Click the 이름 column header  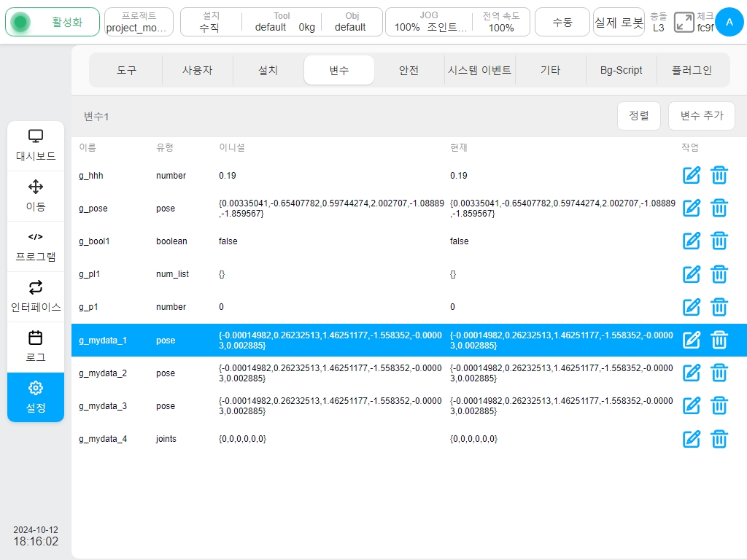tap(88, 147)
